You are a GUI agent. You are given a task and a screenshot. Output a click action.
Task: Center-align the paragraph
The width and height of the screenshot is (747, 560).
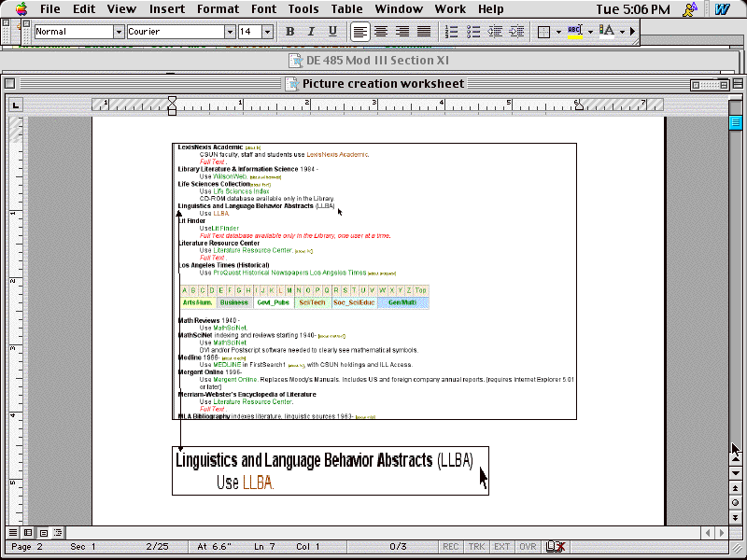(x=381, y=32)
